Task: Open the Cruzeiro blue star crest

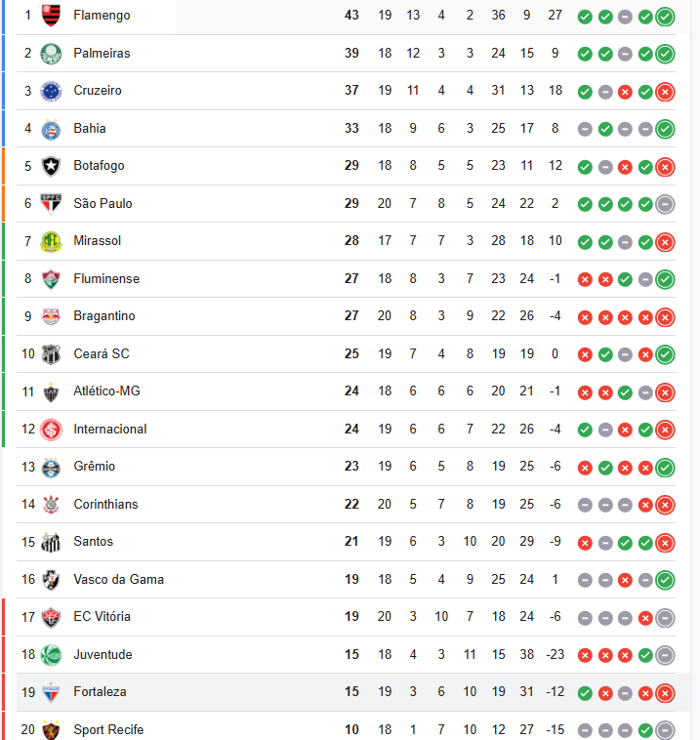Action: click(x=51, y=91)
